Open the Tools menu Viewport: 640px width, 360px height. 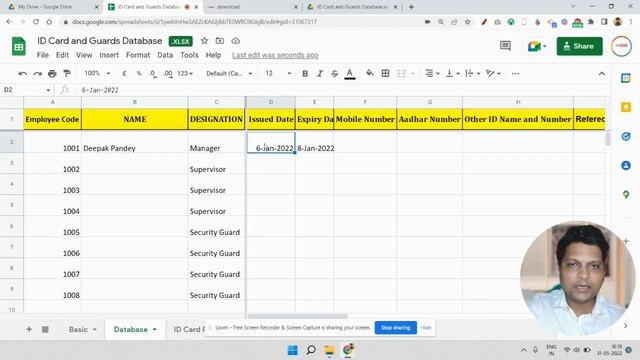point(189,55)
